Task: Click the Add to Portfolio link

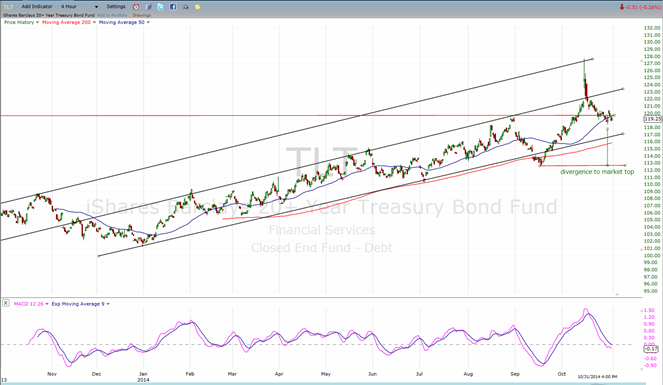Action: tap(112, 15)
